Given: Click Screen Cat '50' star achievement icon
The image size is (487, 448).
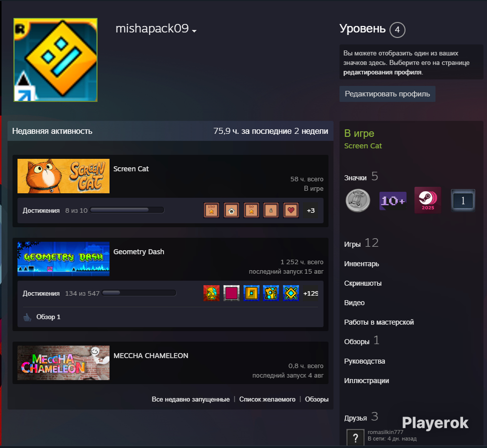Looking at the screenshot, I should [251, 210].
